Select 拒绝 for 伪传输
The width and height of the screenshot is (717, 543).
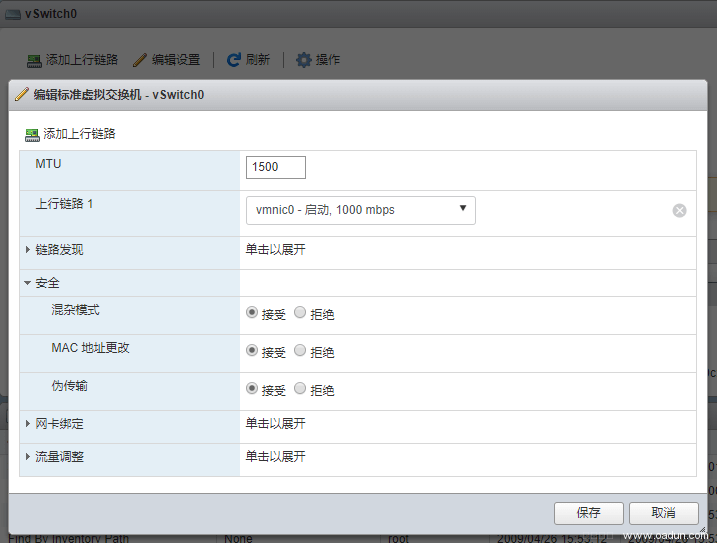coord(300,389)
